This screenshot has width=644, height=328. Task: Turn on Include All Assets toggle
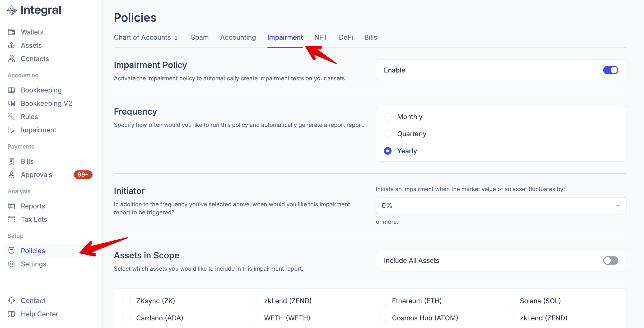coord(610,260)
